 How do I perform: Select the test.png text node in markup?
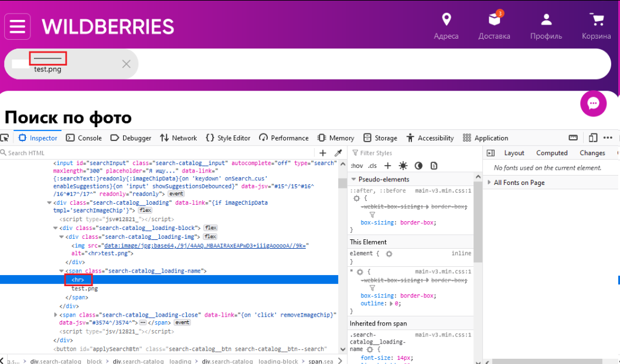click(84, 289)
